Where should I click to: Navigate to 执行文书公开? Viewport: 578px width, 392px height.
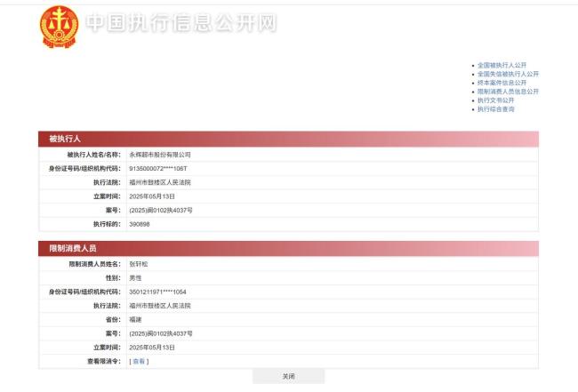point(496,100)
